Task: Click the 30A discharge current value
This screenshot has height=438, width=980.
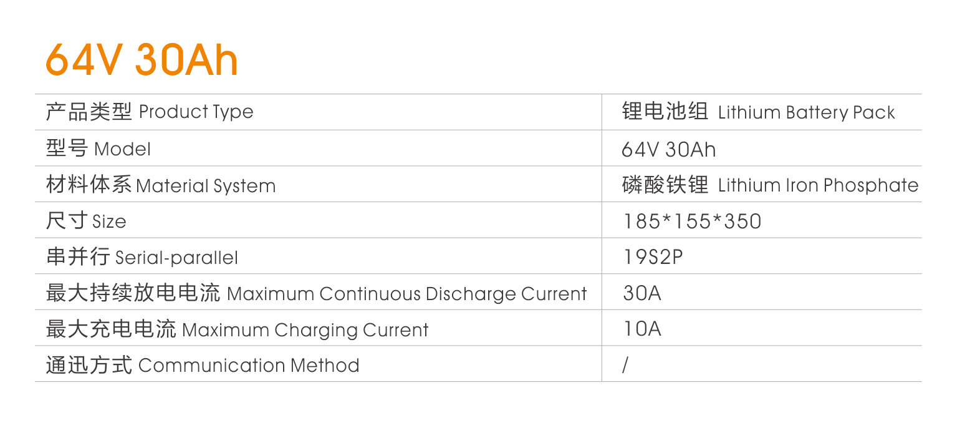Action: (642, 293)
